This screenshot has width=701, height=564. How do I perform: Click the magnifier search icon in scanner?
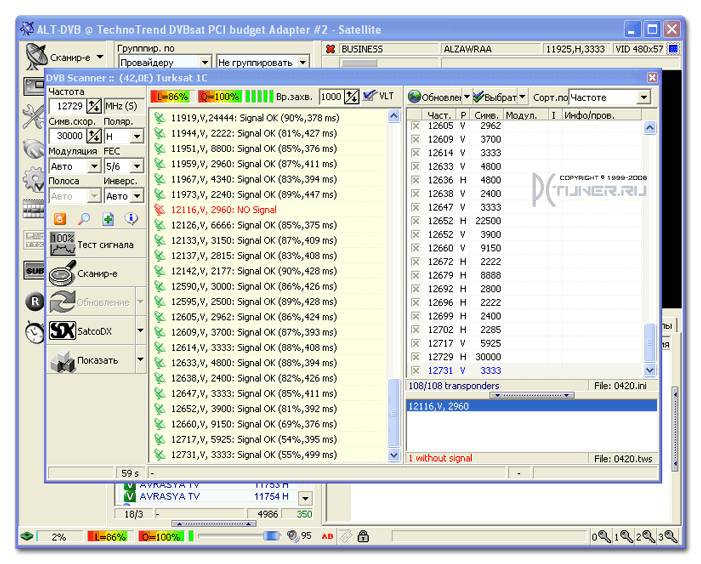click(x=84, y=219)
